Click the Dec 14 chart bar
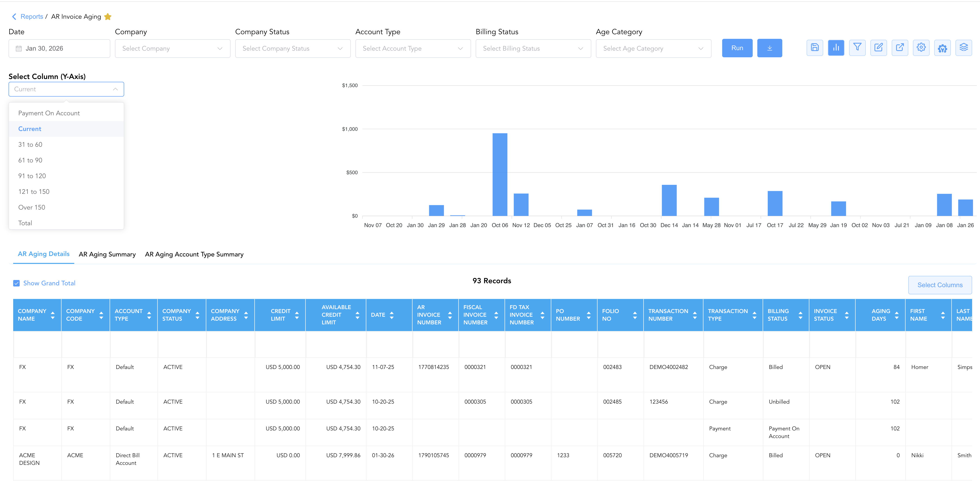This screenshot has width=980, height=481. (x=669, y=200)
